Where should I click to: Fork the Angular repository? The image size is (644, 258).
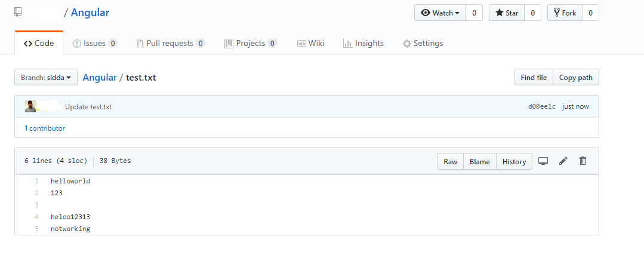click(564, 13)
